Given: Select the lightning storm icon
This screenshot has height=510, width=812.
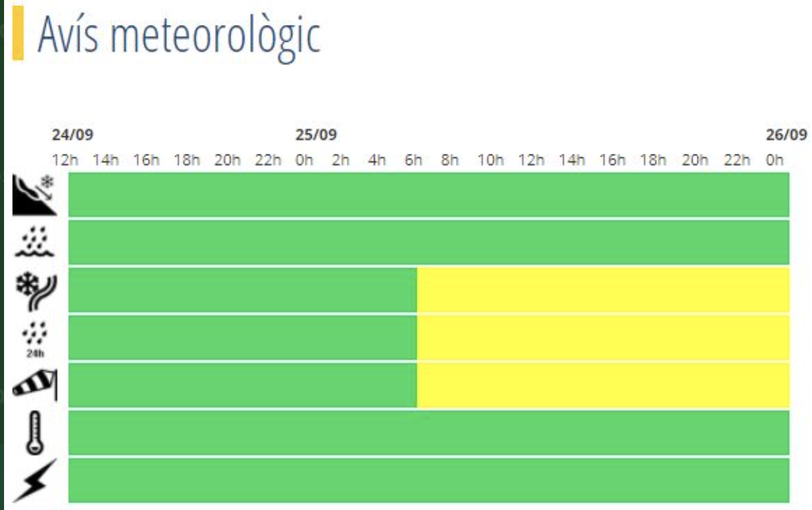Looking at the screenshot, I should (x=34, y=480).
